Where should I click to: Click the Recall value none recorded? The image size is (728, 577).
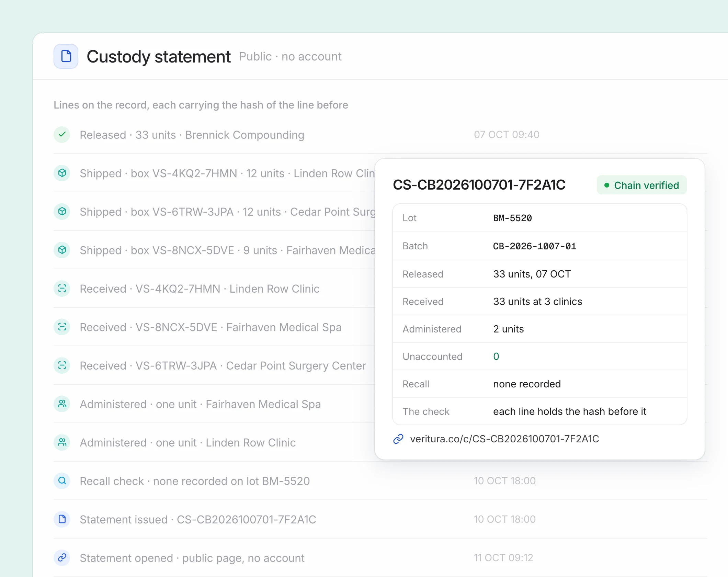point(527,384)
